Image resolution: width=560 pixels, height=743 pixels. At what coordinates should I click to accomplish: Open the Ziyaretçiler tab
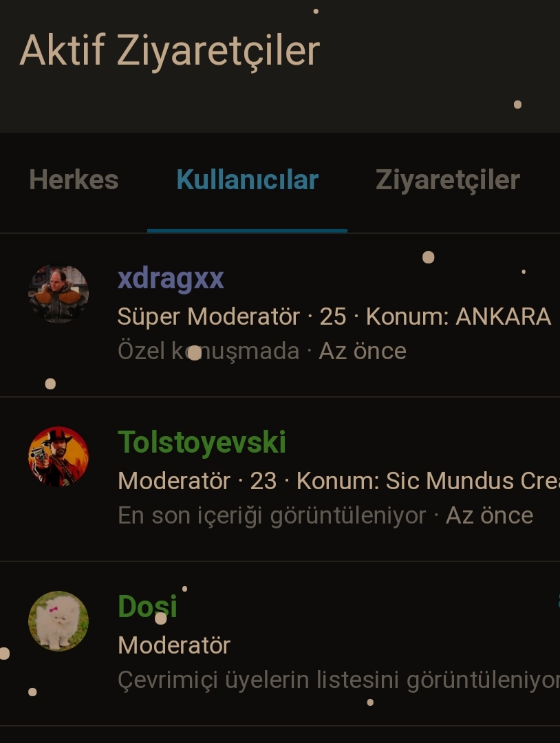448,180
